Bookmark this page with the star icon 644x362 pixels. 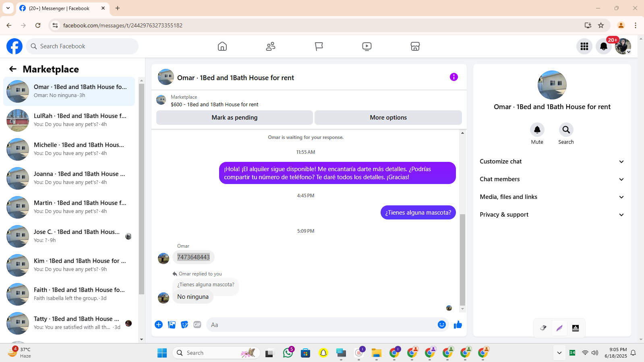(x=601, y=25)
